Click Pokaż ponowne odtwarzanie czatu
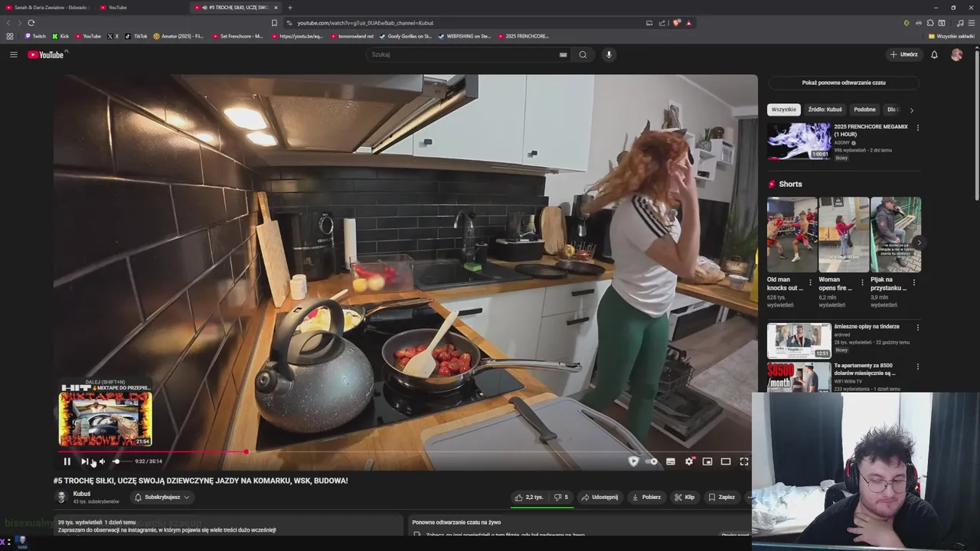Screen dimensions: 980x551 pos(844,83)
